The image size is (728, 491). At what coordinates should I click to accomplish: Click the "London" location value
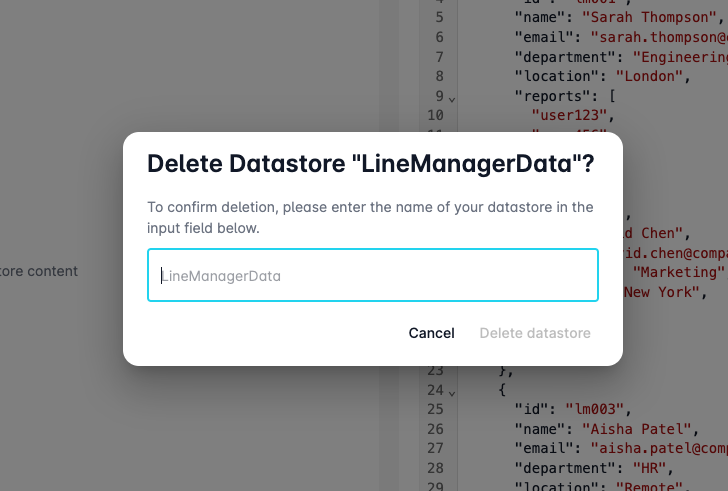click(x=649, y=76)
